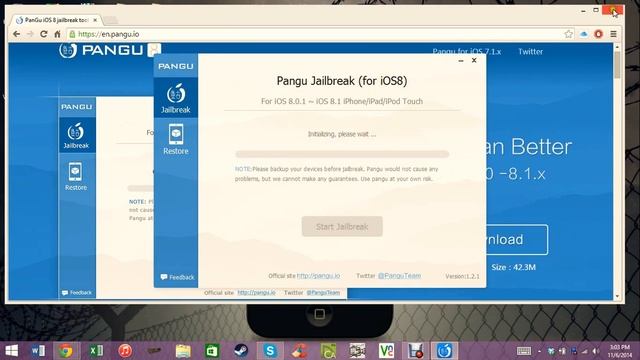Open Pangu for iOS 7.1.x in the webpage navigation
Screen dimensions: 640x360
[x=467, y=52]
